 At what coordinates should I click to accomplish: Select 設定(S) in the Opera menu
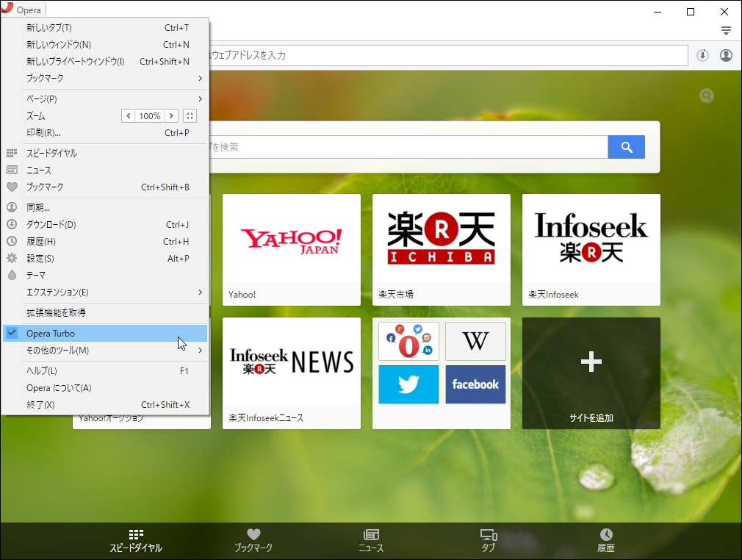(44, 258)
